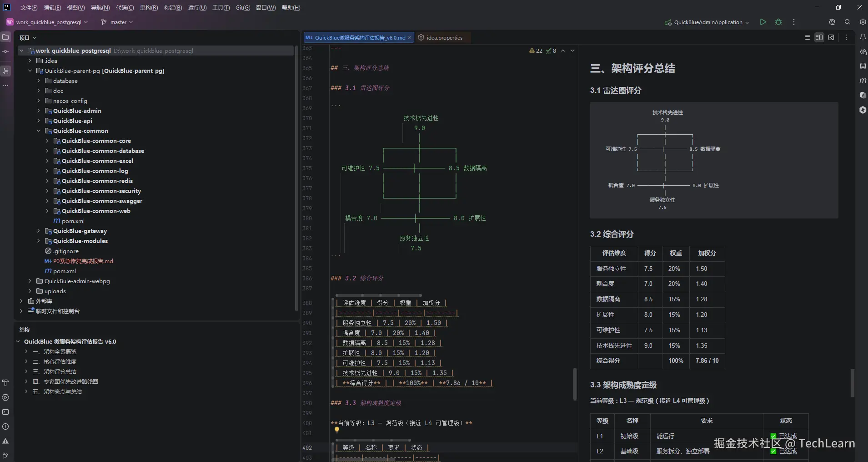Jump to next highlighted problem arrow
This screenshot has width=868, height=462.
[x=572, y=51]
